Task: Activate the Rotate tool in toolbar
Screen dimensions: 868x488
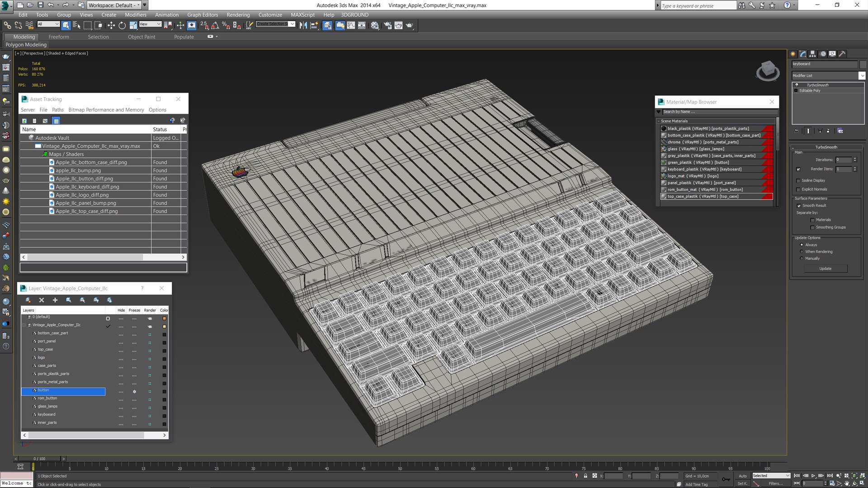Action: (122, 26)
